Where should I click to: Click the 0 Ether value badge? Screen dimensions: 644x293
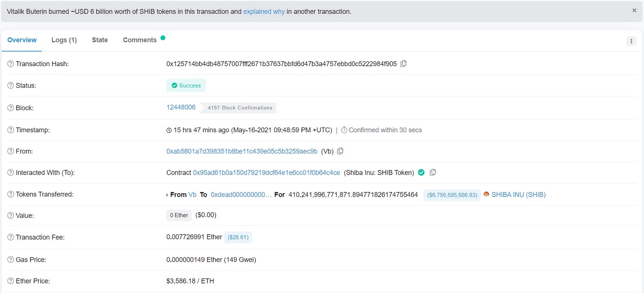[x=179, y=215]
